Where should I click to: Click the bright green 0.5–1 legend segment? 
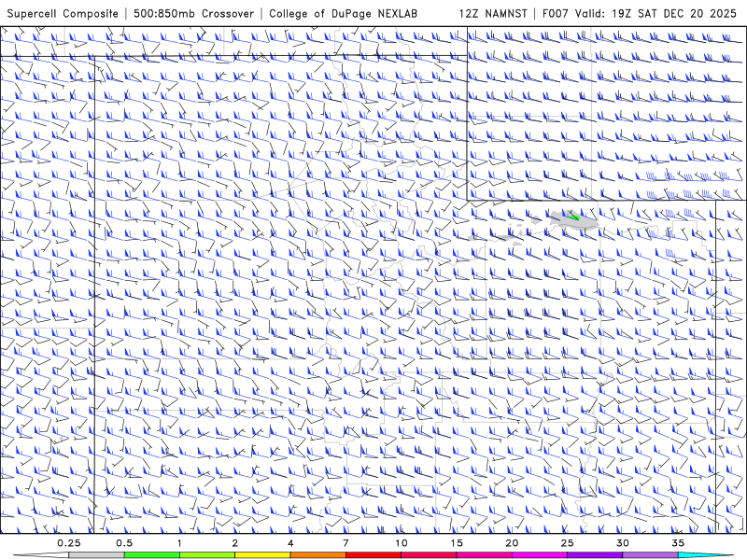tap(152, 555)
